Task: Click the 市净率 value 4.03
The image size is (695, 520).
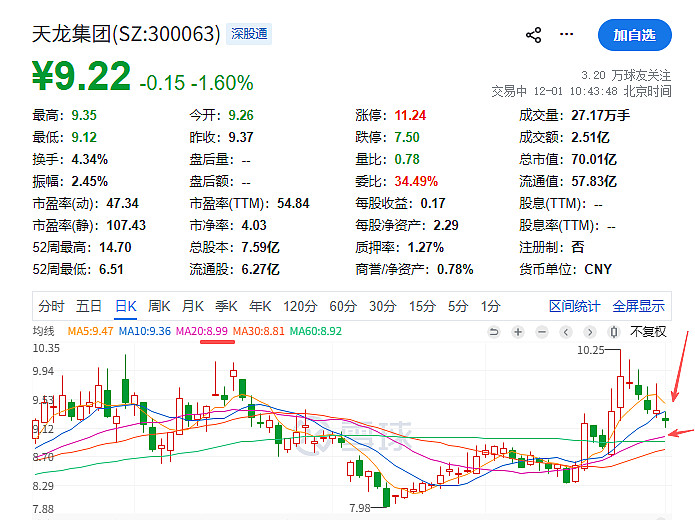Action: click(x=254, y=225)
